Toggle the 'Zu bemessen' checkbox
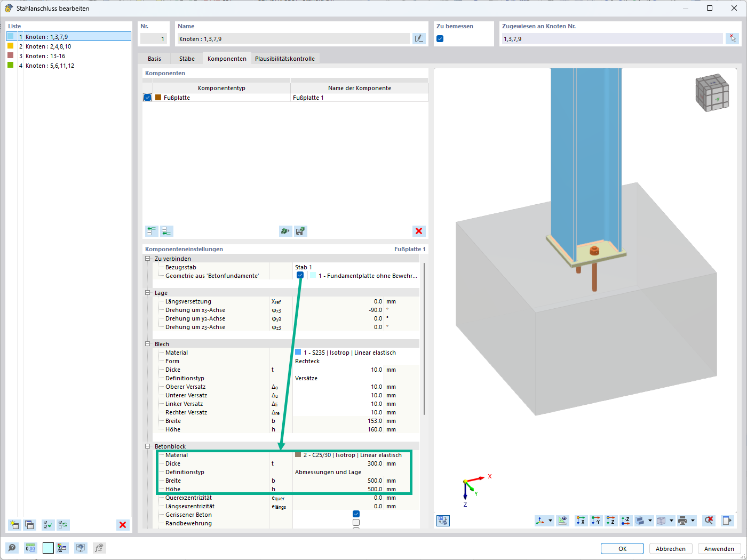 440,38
